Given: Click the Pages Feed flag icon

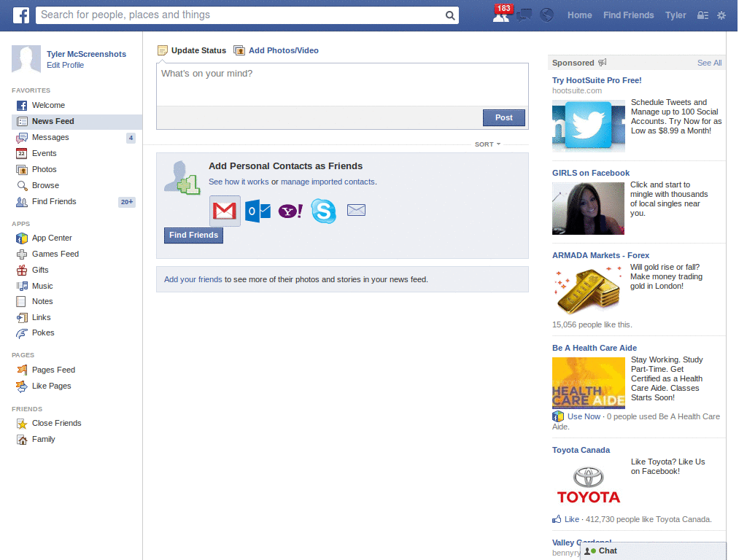Looking at the screenshot, I should 22,370.
